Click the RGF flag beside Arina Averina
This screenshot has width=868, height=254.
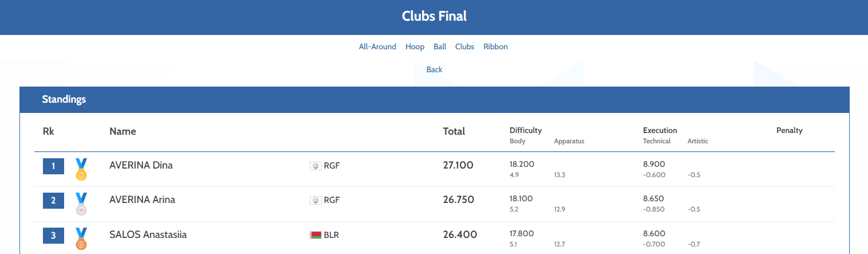pyautogui.click(x=315, y=201)
